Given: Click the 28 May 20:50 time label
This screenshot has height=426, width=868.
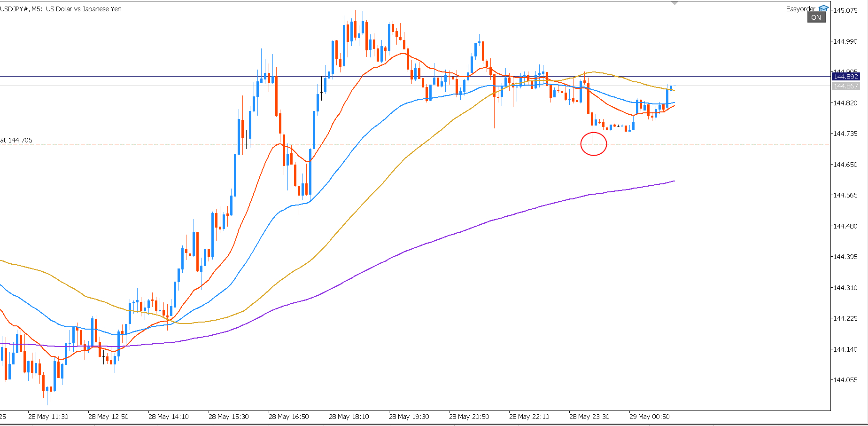Looking at the screenshot, I should (469, 417).
